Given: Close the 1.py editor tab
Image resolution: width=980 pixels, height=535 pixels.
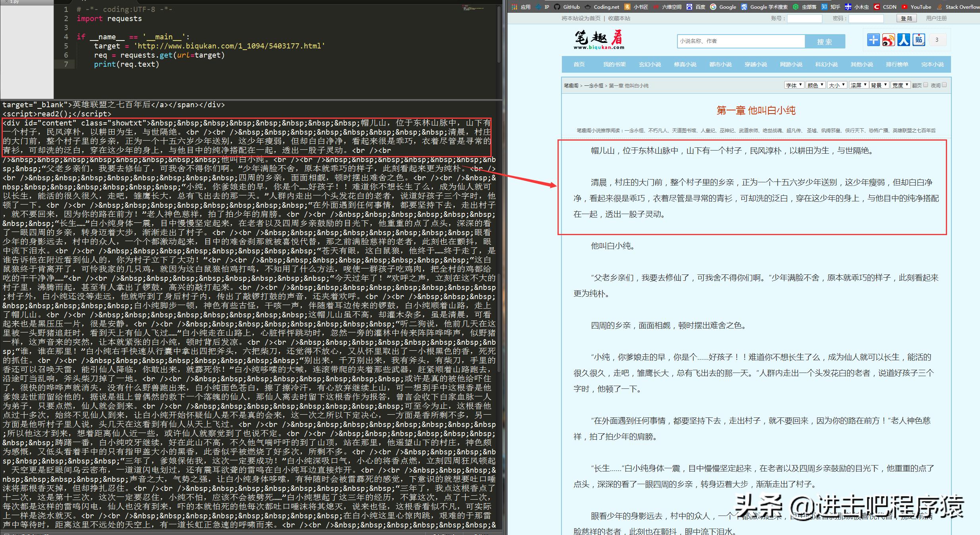Looking at the screenshot, I should tap(7, 2).
